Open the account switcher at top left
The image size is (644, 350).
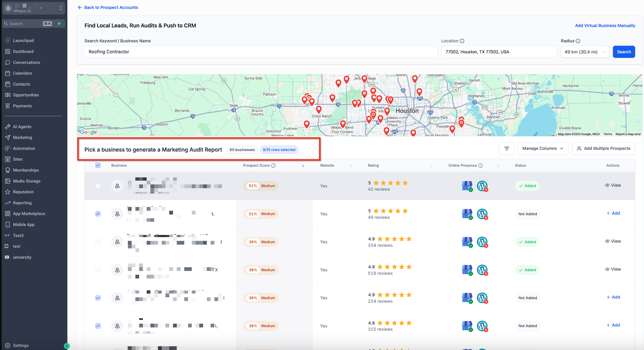point(34,8)
